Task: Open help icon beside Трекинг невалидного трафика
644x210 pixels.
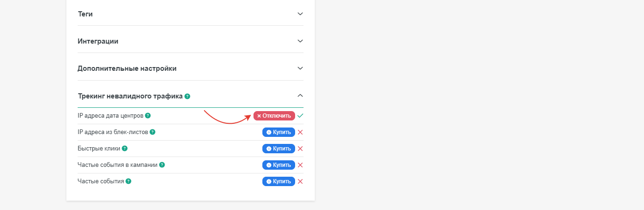Action: [x=187, y=96]
